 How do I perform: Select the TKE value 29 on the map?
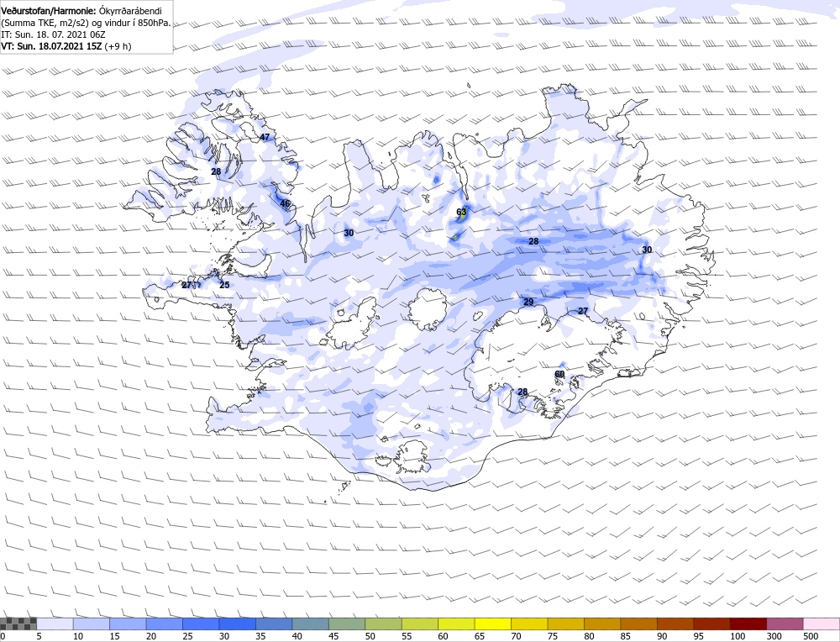(x=528, y=302)
